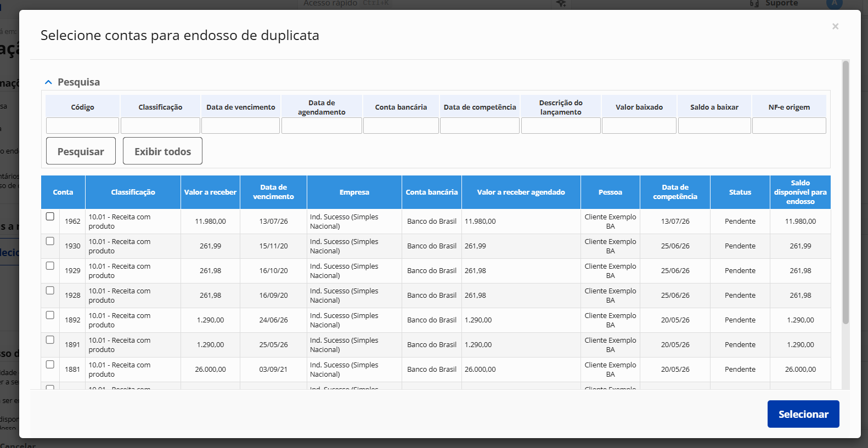
Task: Click the Empresa column header
Action: coord(354,192)
